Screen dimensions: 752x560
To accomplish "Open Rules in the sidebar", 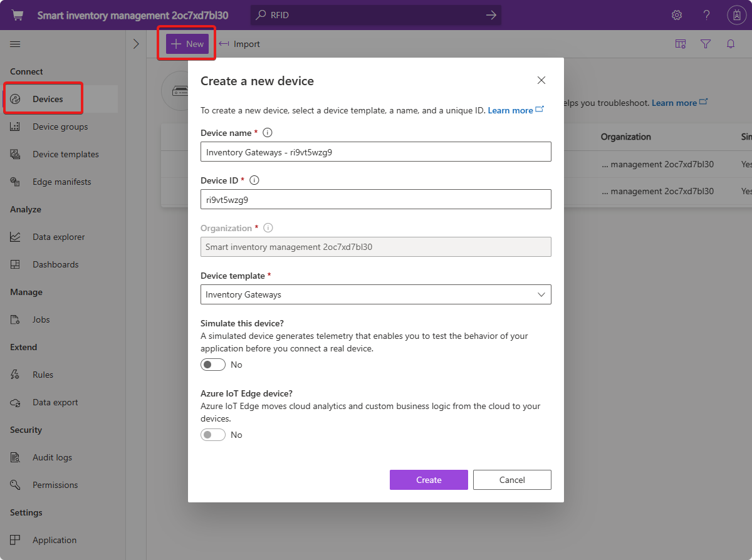I will (43, 375).
